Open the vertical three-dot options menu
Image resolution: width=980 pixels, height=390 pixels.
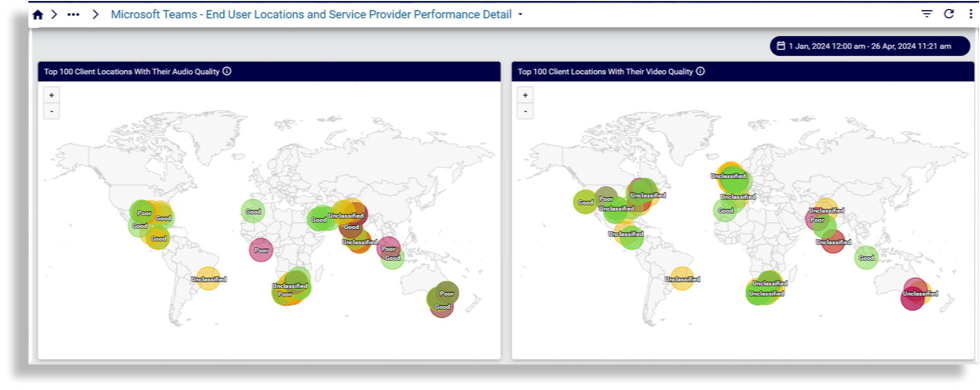[x=971, y=14]
